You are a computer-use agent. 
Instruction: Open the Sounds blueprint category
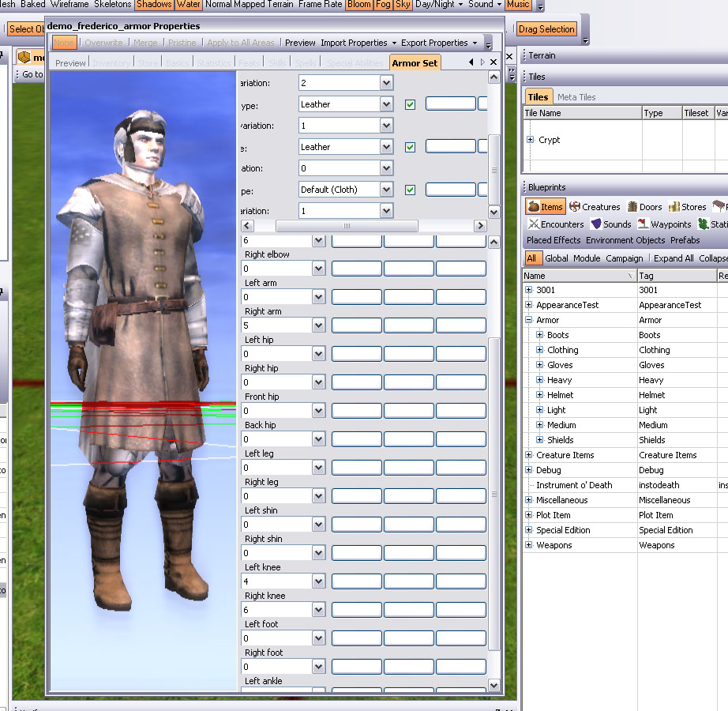pos(611,224)
